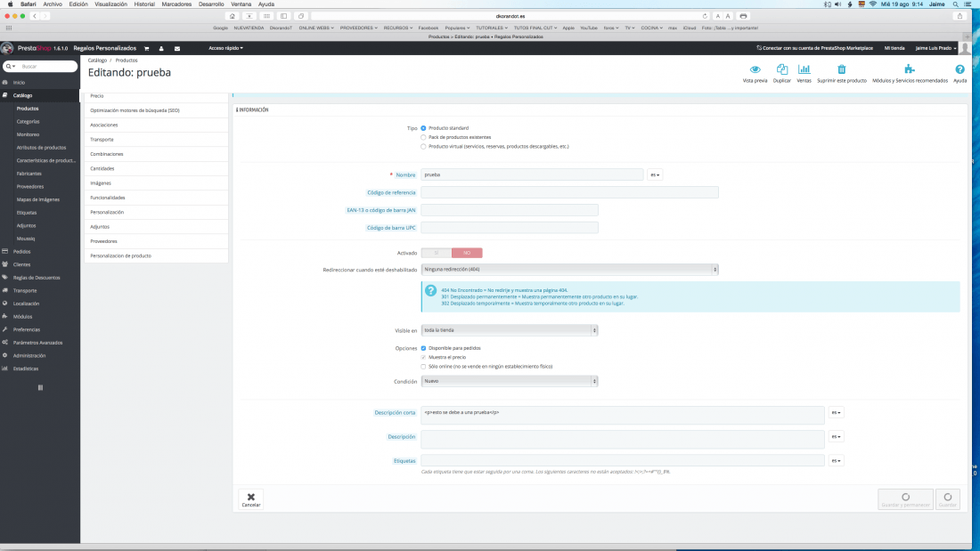Click the envelope messages icon in header
This screenshot has height=551, width=980.
pyautogui.click(x=177, y=48)
